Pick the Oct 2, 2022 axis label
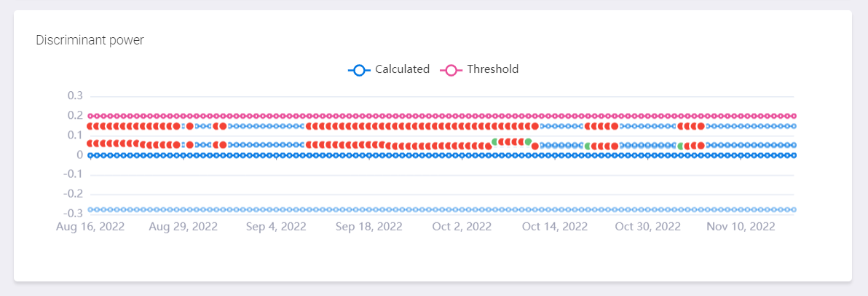The height and width of the screenshot is (296, 868). 462,227
